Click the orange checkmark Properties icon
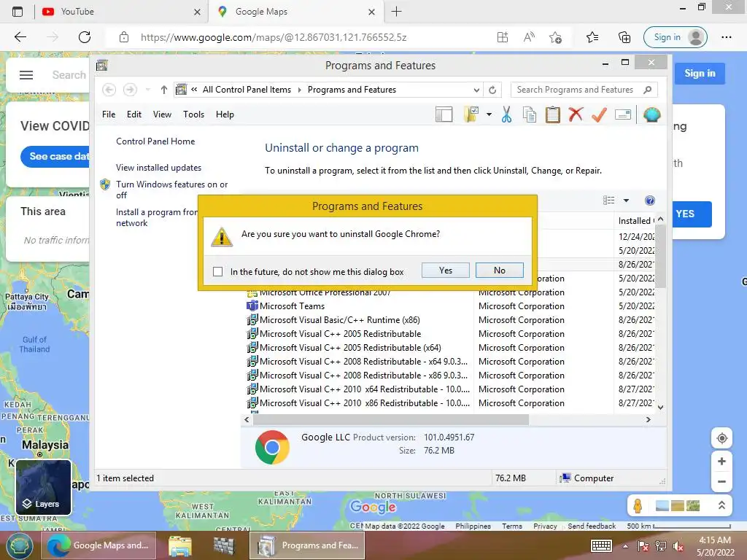The height and width of the screenshot is (560, 747). 600,114
